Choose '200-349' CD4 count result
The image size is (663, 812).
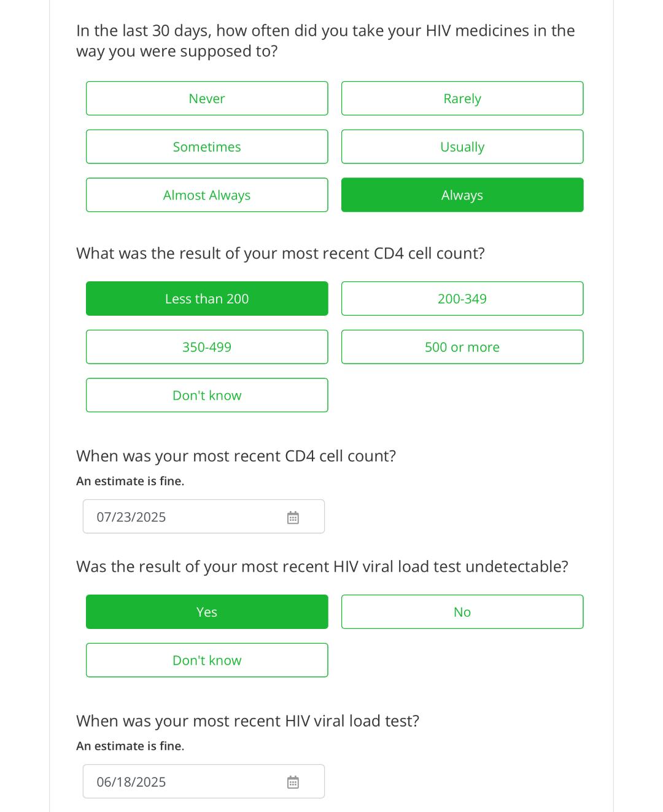[x=462, y=299]
